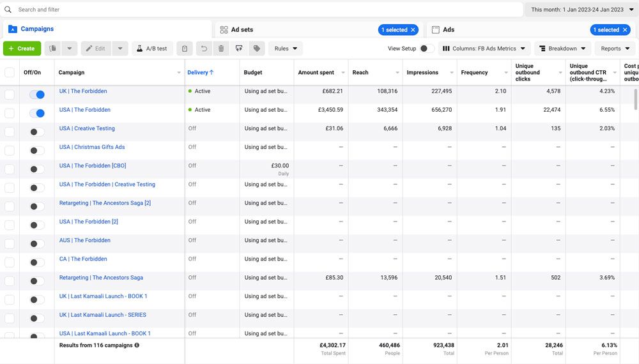Toggle the View Setup switch

click(426, 49)
